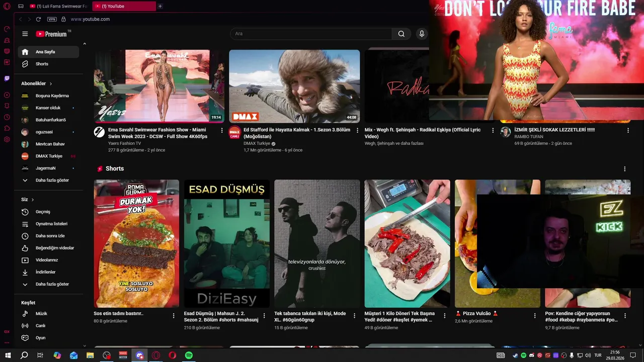Viewport: 644px width, 362px height.
Task: Open the Kanser olduk channel
Action: click(48, 108)
